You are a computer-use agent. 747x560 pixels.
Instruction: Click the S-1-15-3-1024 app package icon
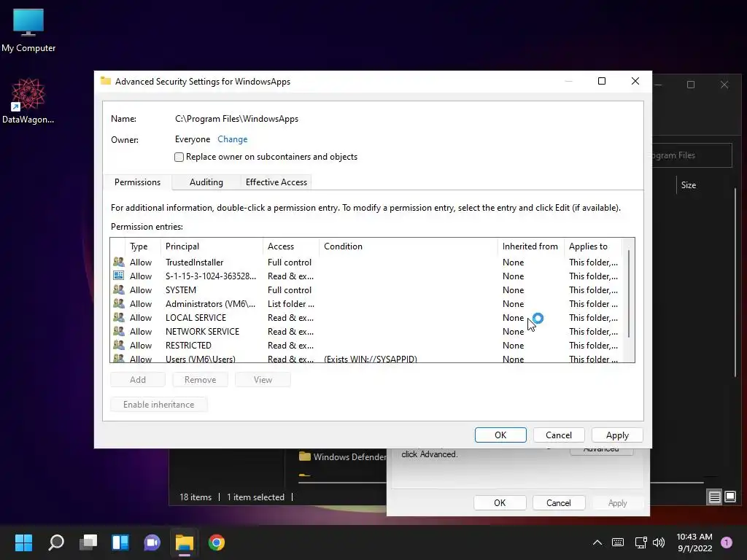point(119,276)
